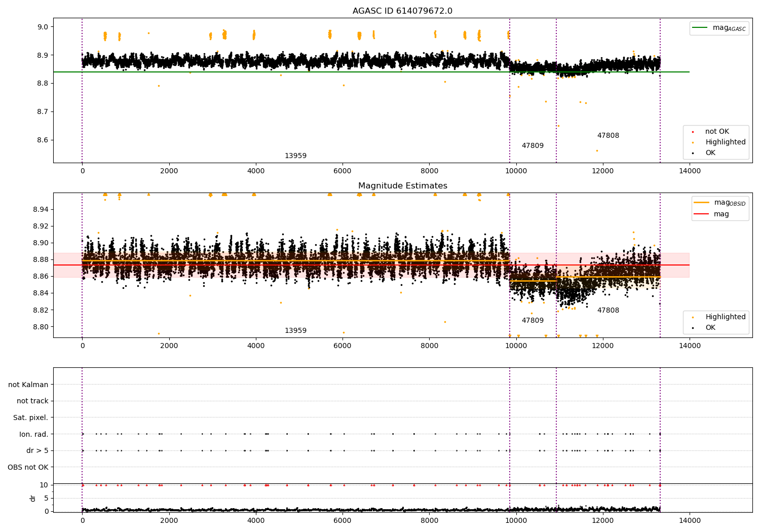Select '47809' label in Magnitude Estimates plot

click(533, 321)
